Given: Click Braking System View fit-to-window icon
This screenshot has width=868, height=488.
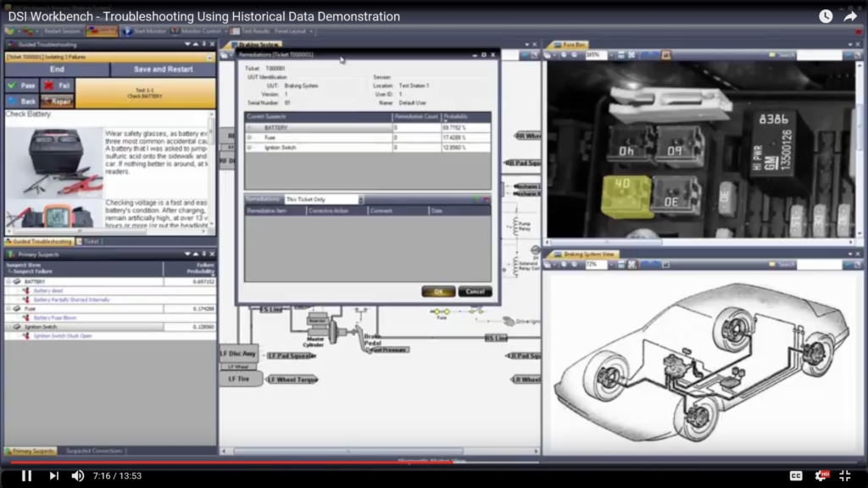Looking at the screenshot, I should [632, 264].
